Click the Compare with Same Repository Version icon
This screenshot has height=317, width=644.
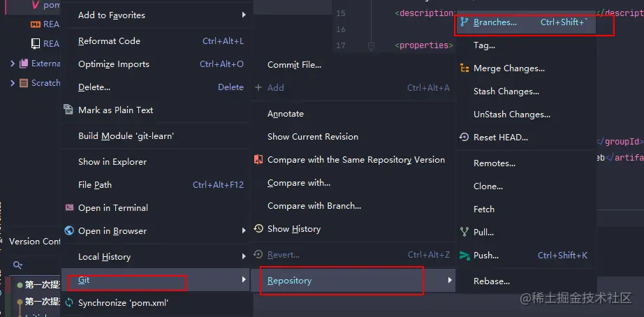(258, 159)
